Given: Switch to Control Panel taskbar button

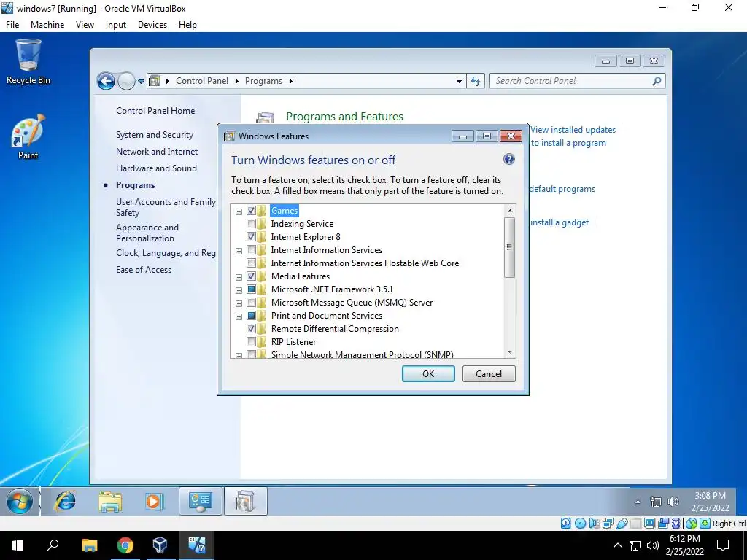Looking at the screenshot, I should tap(200, 501).
